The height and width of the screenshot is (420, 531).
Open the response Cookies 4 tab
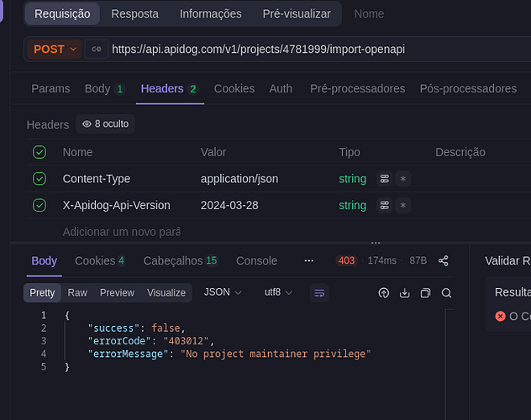click(x=100, y=261)
